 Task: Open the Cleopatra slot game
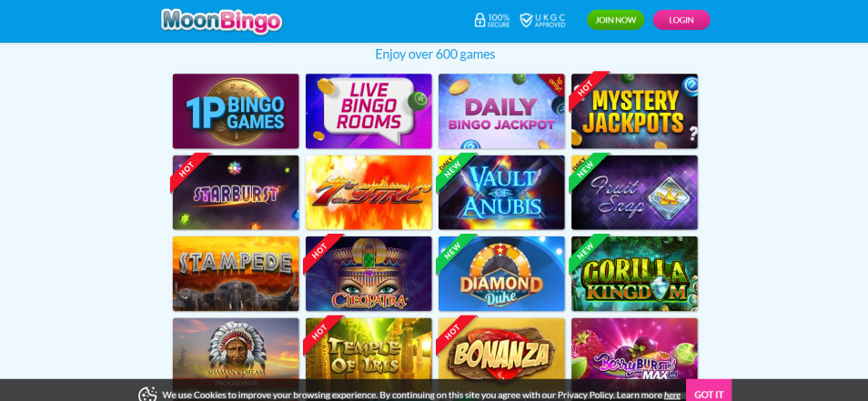pos(368,274)
